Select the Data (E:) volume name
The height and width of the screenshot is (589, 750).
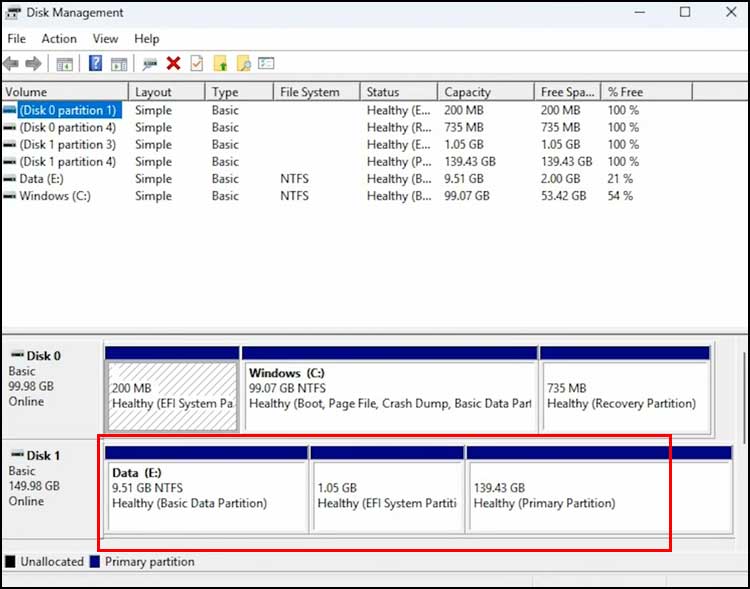pyautogui.click(x=41, y=179)
